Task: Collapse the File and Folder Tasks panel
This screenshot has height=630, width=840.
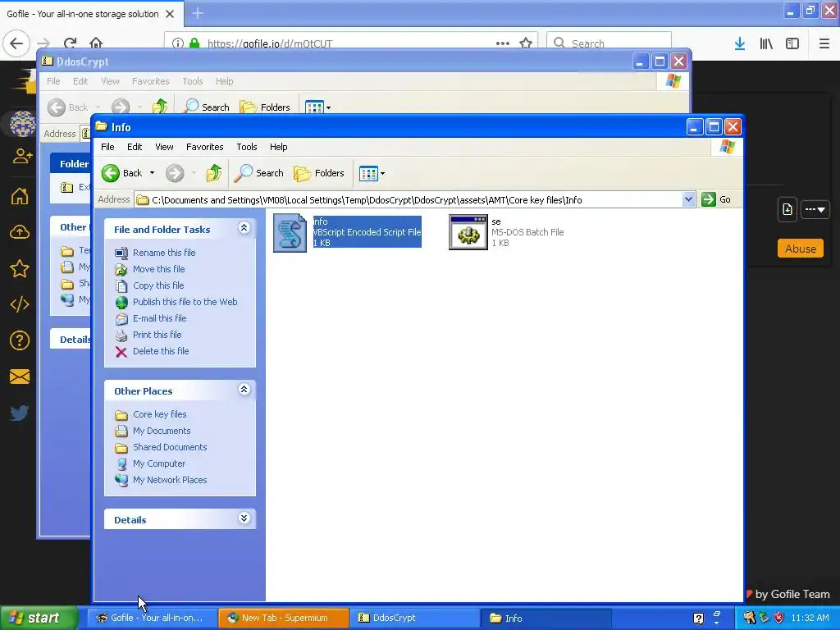Action: (x=244, y=228)
